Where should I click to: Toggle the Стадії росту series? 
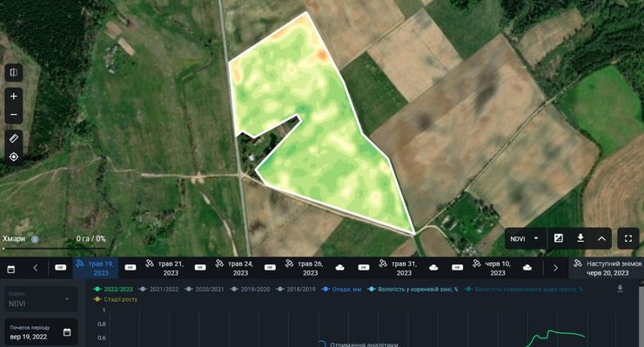(116, 299)
